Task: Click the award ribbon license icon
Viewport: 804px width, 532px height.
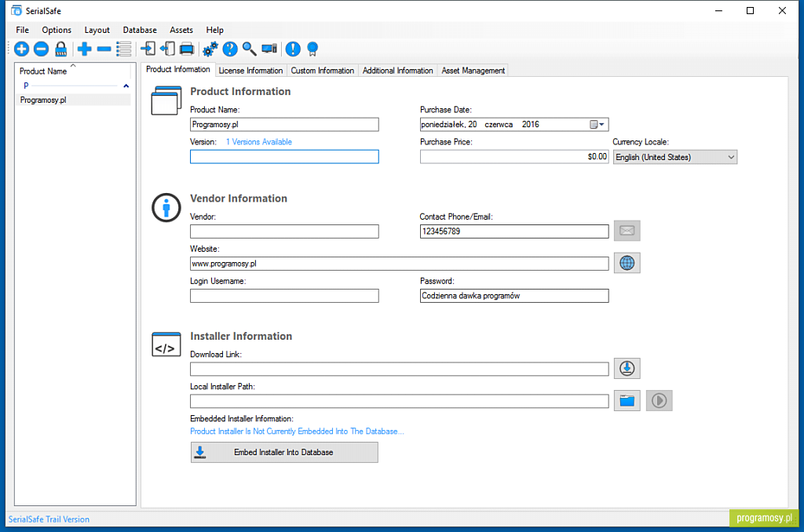Action: (312, 49)
